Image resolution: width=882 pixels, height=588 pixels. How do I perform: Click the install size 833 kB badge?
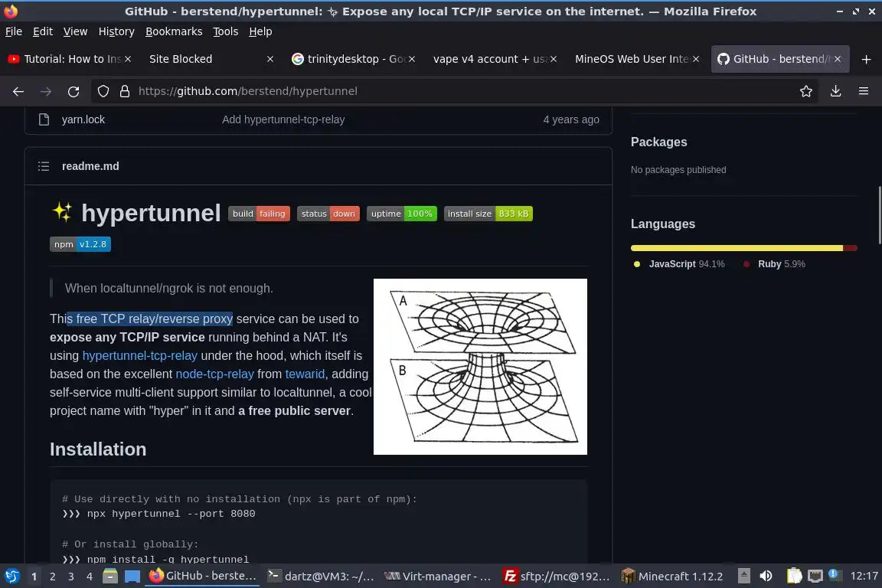(x=488, y=214)
